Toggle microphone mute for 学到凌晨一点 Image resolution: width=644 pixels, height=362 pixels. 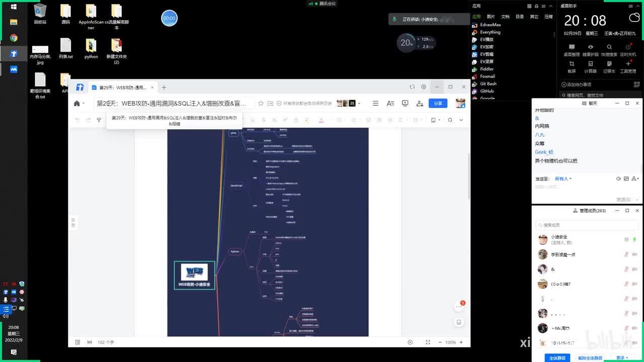pos(626,254)
